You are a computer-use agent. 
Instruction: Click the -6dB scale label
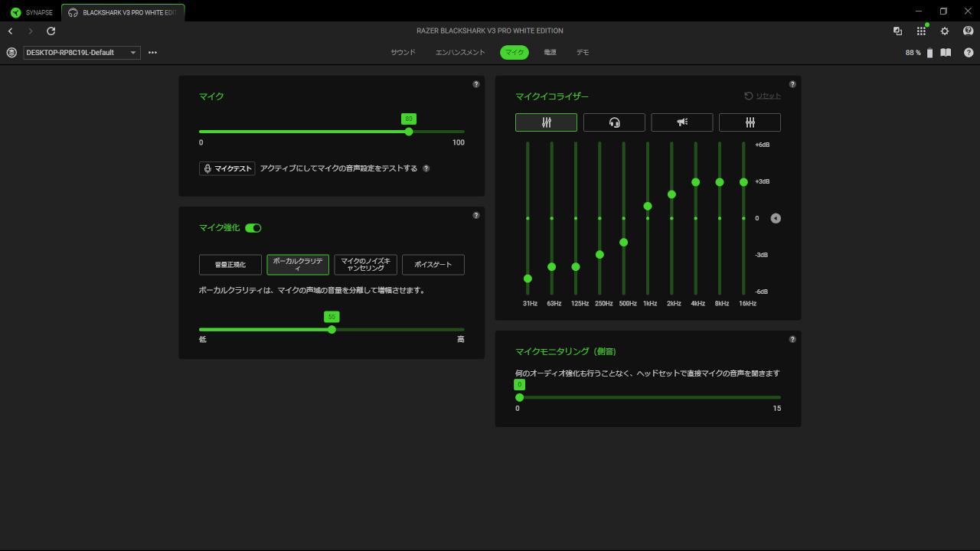click(x=762, y=292)
